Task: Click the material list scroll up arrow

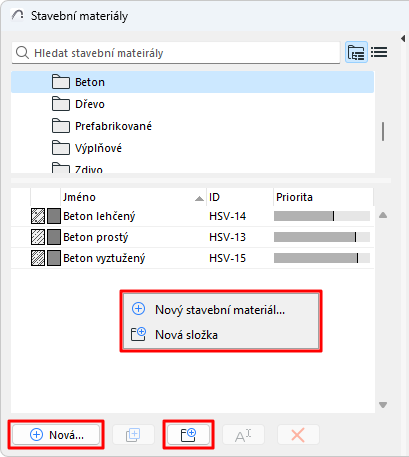Action: click(x=383, y=215)
